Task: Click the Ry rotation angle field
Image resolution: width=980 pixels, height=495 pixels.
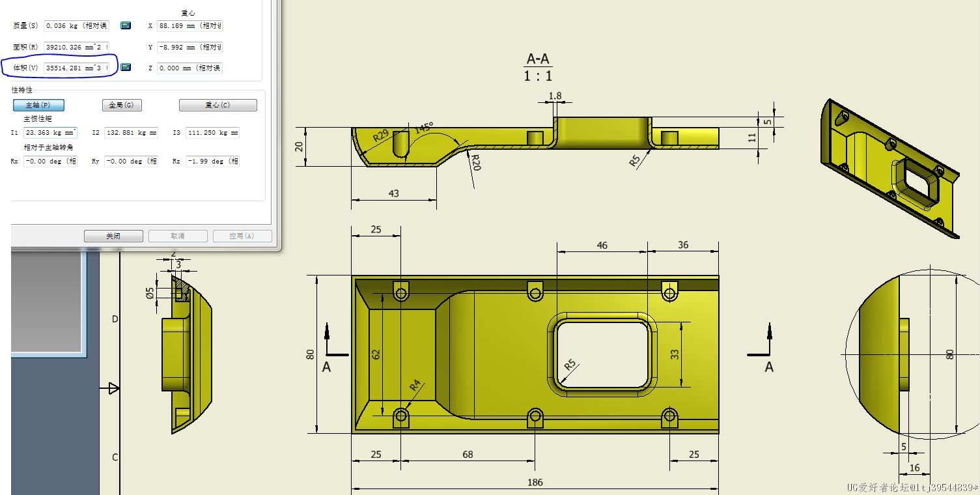Action: coord(131,161)
